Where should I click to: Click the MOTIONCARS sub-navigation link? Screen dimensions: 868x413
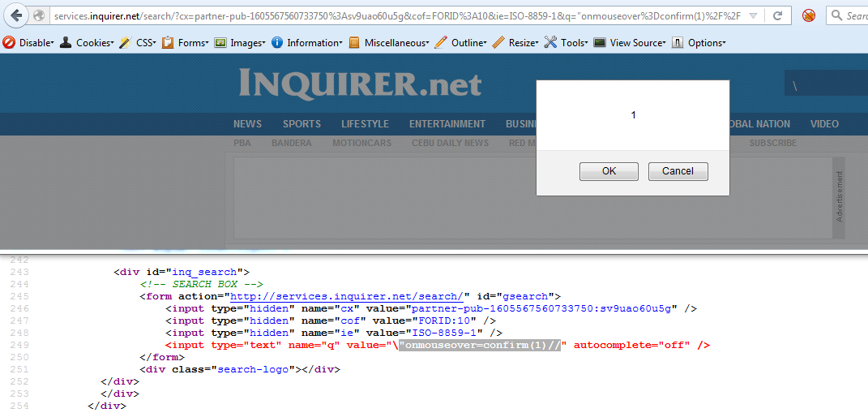[x=361, y=143]
